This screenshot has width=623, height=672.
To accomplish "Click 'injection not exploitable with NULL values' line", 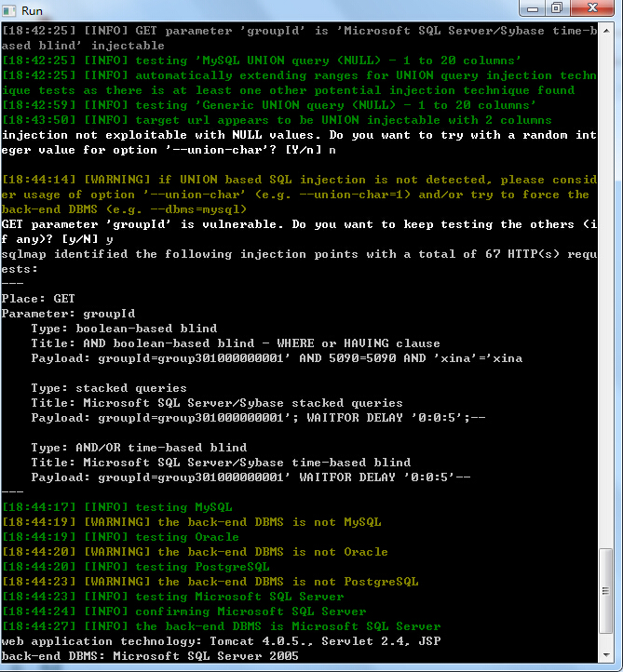I will click(x=299, y=142).
